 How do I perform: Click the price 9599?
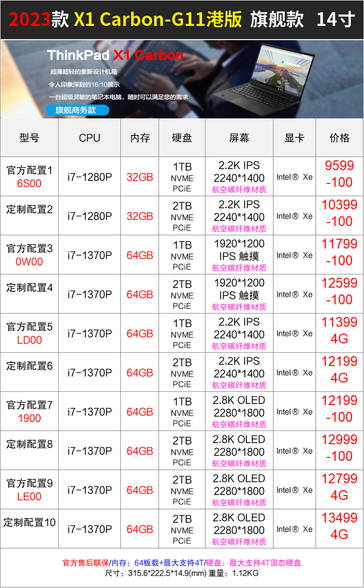tap(340, 165)
